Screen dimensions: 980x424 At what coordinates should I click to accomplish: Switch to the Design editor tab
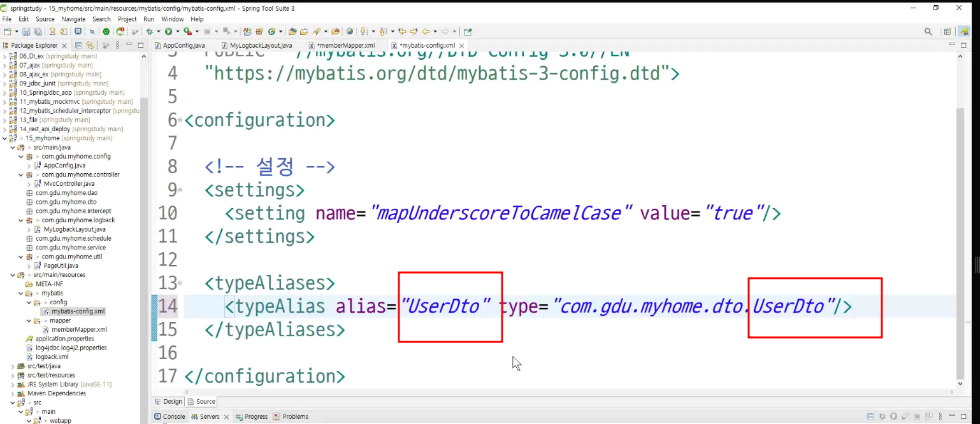[x=168, y=401]
